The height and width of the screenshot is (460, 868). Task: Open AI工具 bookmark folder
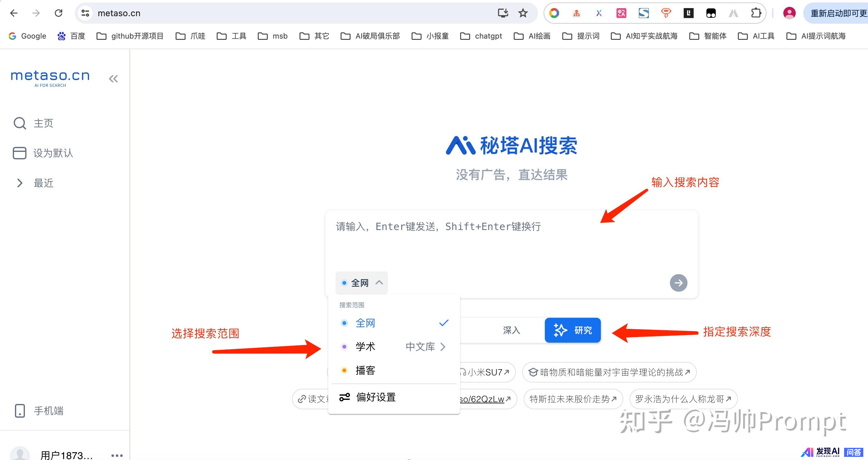[757, 36]
